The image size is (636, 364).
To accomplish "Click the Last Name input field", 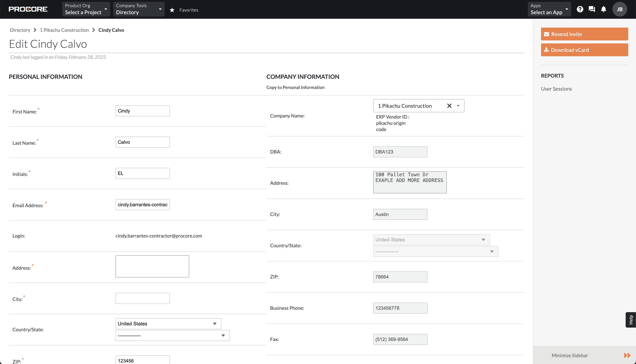I will (x=143, y=142).
